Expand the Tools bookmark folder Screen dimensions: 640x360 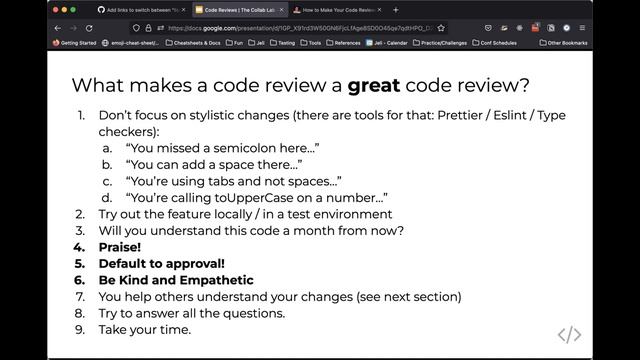[311, 43]
